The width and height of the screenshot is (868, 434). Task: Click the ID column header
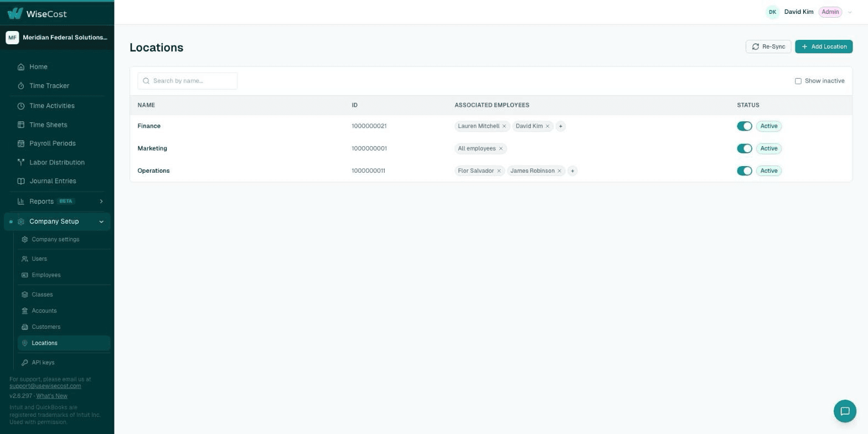tap(355, 105)
